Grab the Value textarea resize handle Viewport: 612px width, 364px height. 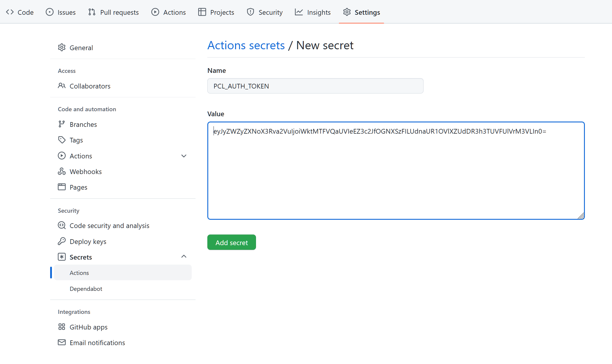point(581,216)
